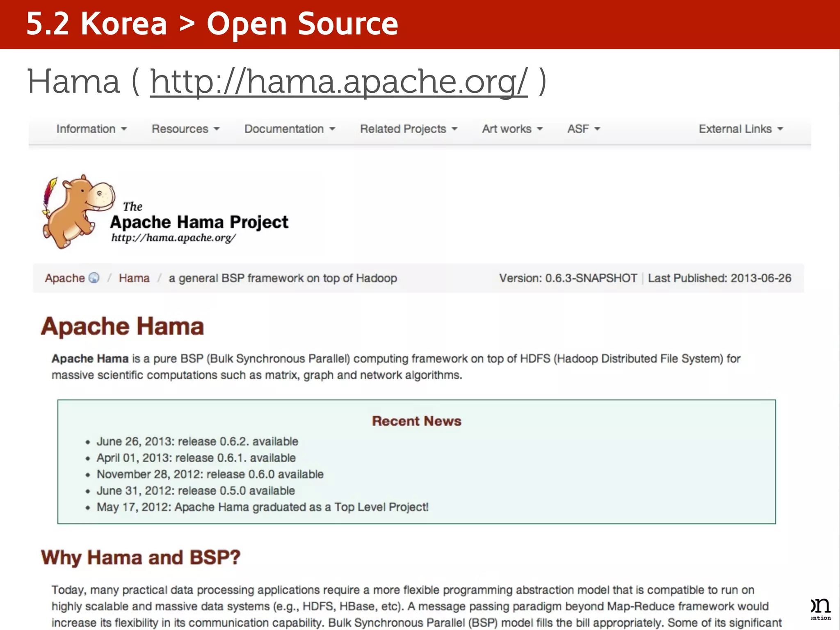Screen dimensions: 840x630
Task: Expand the External Links menu
Action: (741, 129)
